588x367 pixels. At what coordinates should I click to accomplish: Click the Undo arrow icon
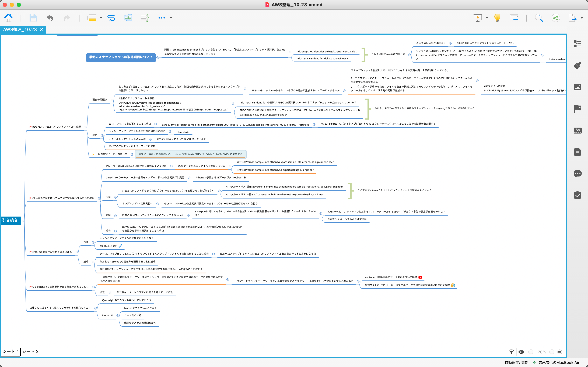[50, 18]
